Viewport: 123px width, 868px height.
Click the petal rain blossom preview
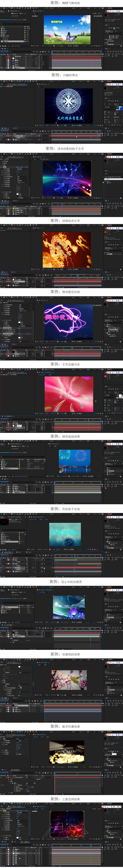click(69, 680)
